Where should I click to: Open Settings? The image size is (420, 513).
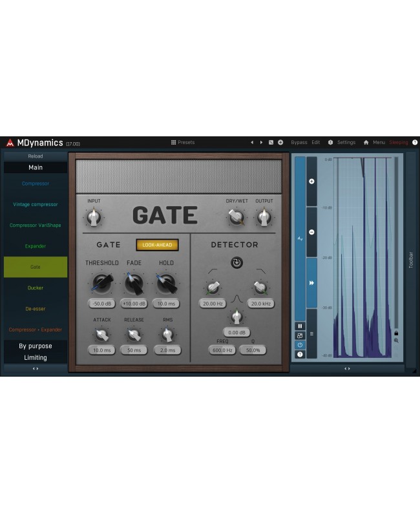pyautogui.click(x=346, y=142)
